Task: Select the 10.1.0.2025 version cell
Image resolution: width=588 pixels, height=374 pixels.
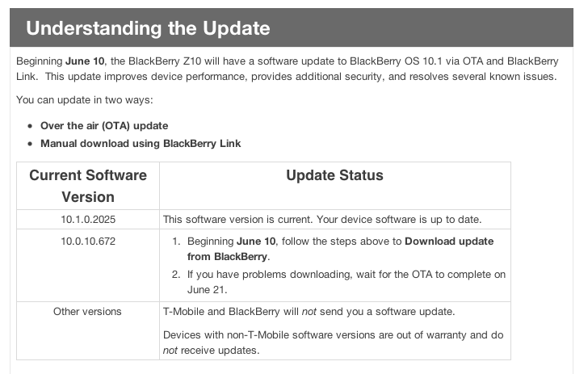Action: point(88,219)
